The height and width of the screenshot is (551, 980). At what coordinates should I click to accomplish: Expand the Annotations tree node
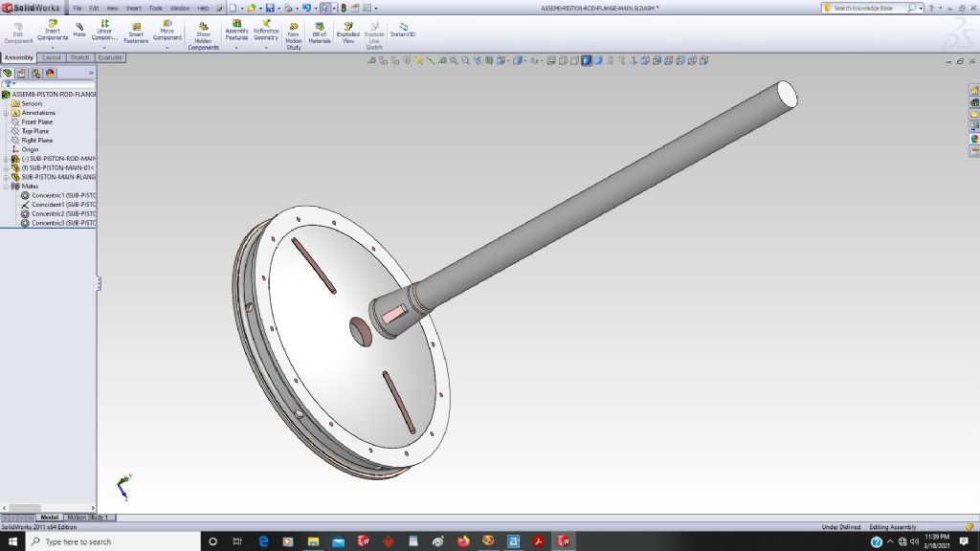click(7, 113)
